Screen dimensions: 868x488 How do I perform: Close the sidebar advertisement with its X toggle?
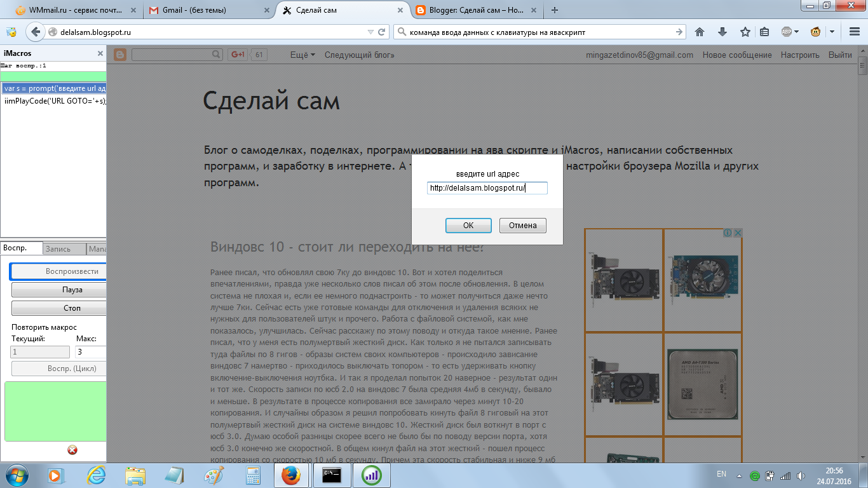[x=738, y=233]
